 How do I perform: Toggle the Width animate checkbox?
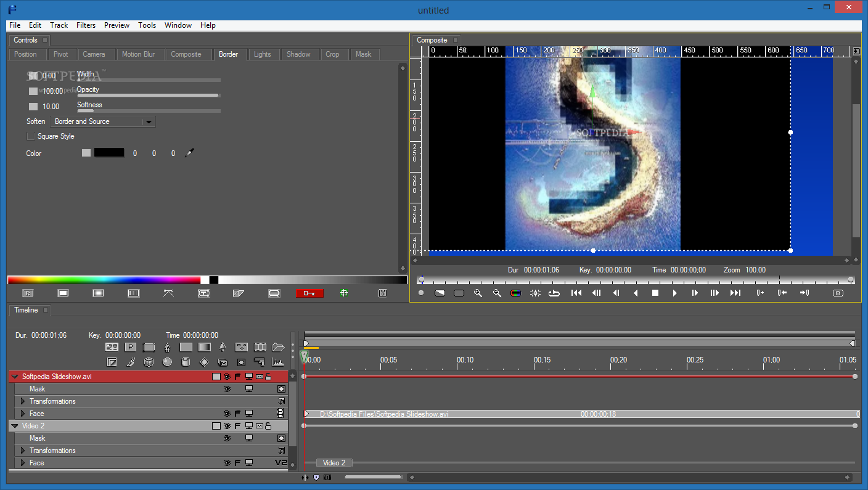(33, 76)
